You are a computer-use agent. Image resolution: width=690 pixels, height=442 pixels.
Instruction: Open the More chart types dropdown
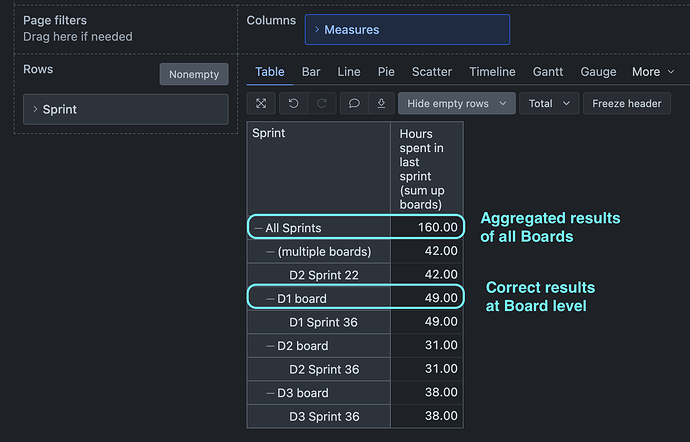653,72
